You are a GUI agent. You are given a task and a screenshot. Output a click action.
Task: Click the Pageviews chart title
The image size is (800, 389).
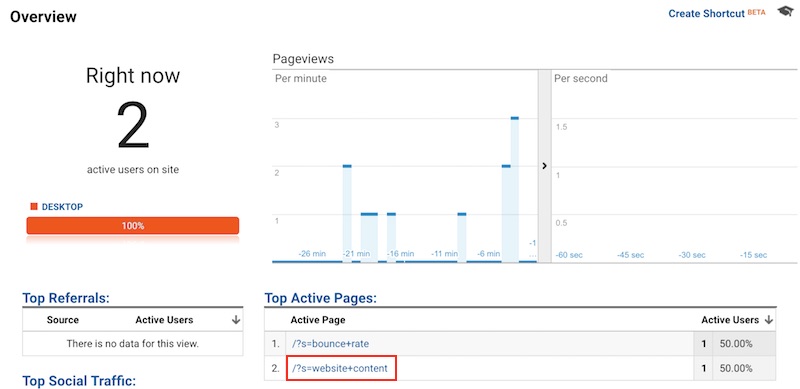(303, 59)
